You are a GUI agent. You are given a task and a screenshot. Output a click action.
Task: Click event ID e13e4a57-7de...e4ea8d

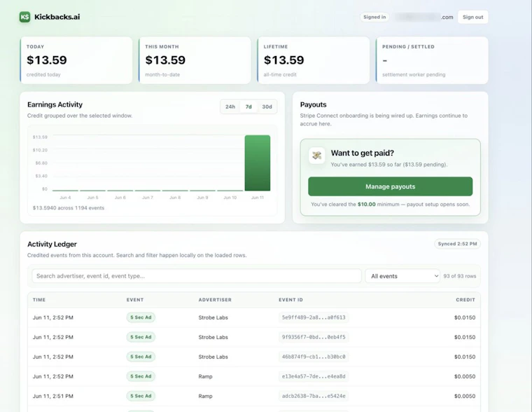pos(314,376)
